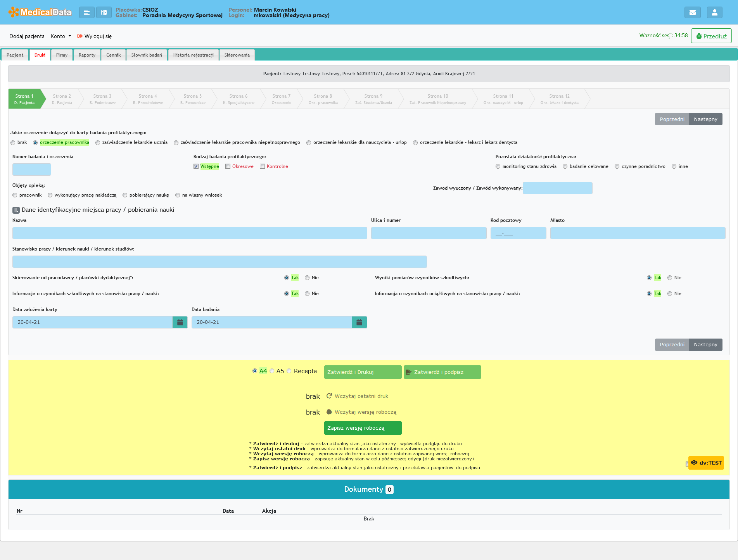Check the Okresowe examination checkbox
This screenshot has height=560, width=738.
click(228, 166)
